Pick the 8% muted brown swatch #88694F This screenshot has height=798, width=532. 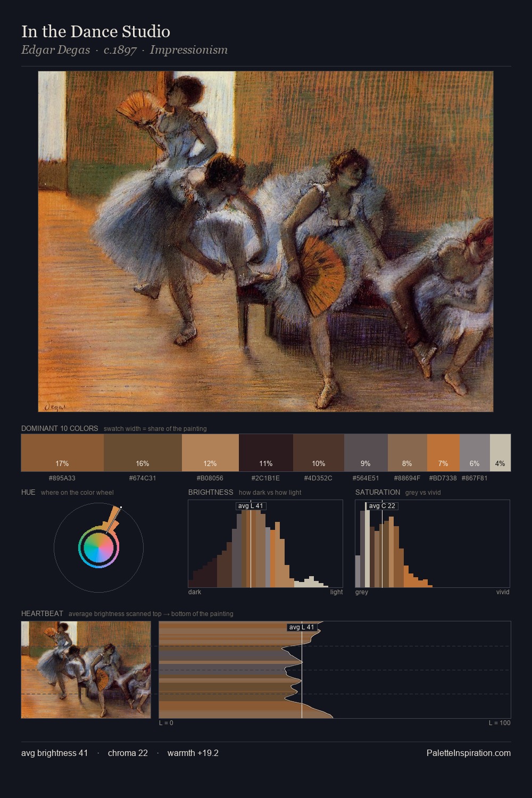coord(408,453)
